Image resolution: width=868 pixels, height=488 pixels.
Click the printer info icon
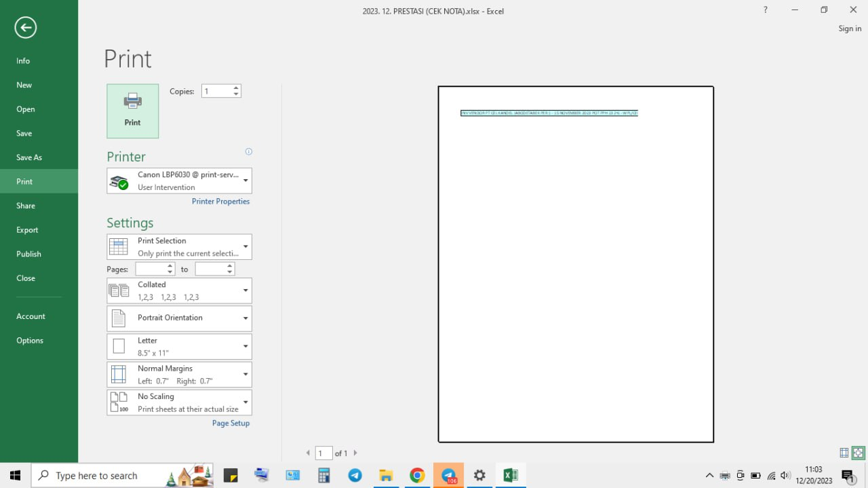(x=248, y=151)
